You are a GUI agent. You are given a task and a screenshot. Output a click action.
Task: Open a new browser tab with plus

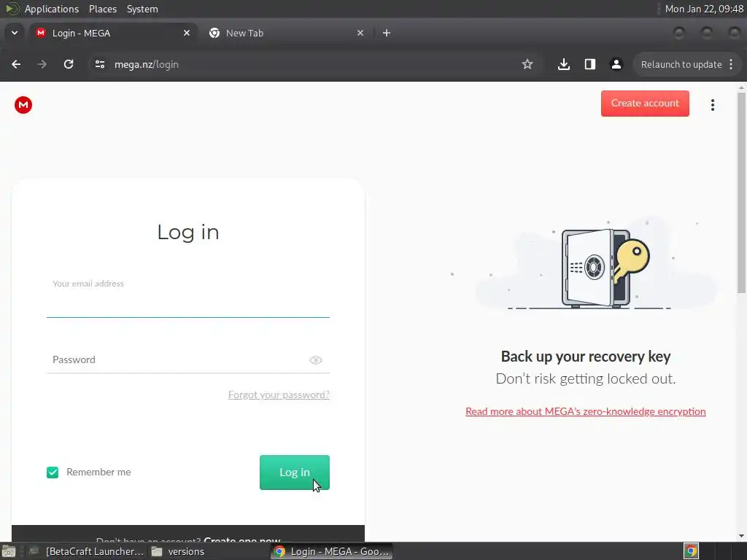tap(387, 33)
